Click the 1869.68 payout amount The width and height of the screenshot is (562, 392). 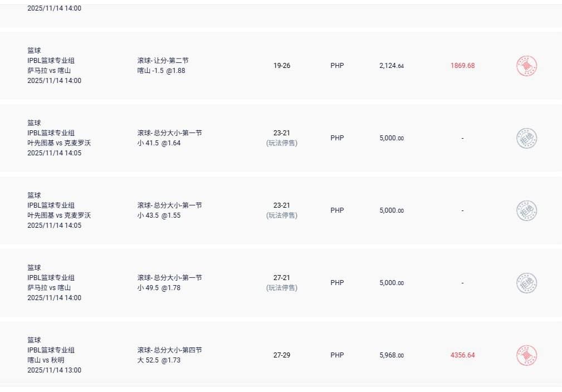click(x=462, y=66)
